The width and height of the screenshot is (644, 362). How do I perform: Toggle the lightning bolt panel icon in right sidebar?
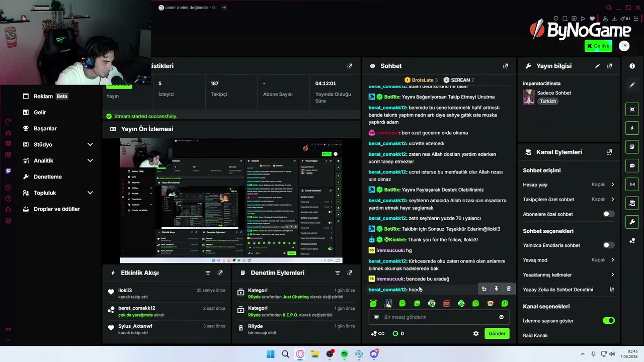(x=632, y=128)
